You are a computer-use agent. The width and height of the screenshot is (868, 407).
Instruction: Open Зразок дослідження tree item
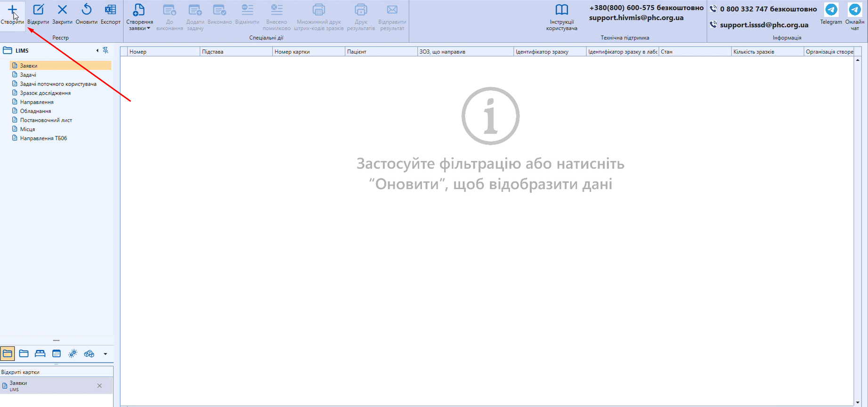[45, 93]
